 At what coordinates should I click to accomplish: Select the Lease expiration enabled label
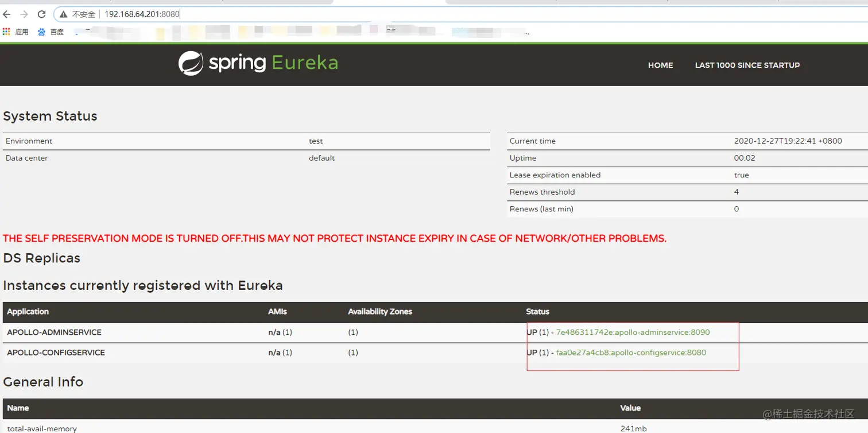coord(555,175)
